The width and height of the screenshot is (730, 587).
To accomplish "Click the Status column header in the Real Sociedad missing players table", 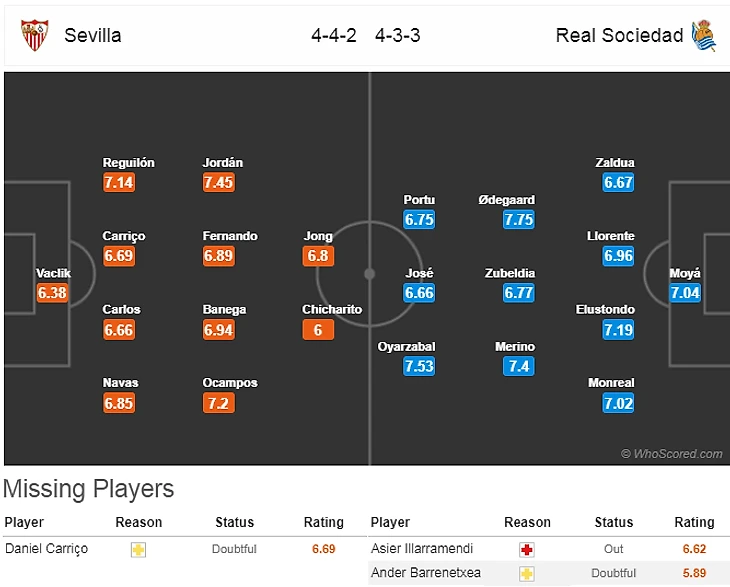I will [x=614, y=522].
